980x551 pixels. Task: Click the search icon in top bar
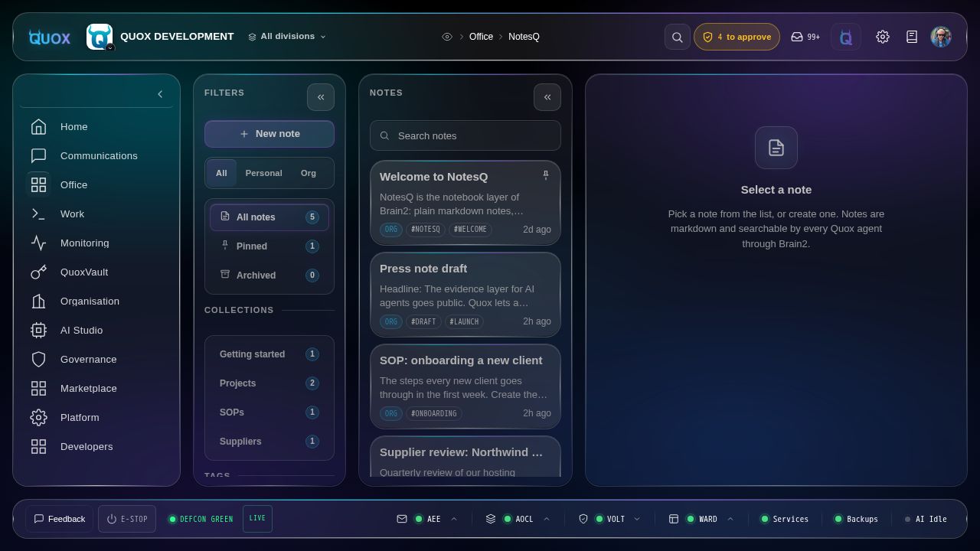(x=678, y=37)
